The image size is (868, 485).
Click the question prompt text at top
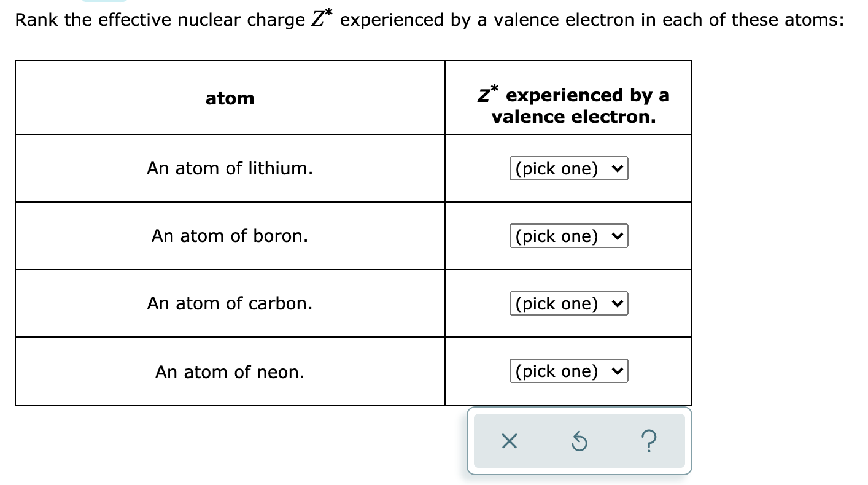pyautogui.click(x=429, y=20)
